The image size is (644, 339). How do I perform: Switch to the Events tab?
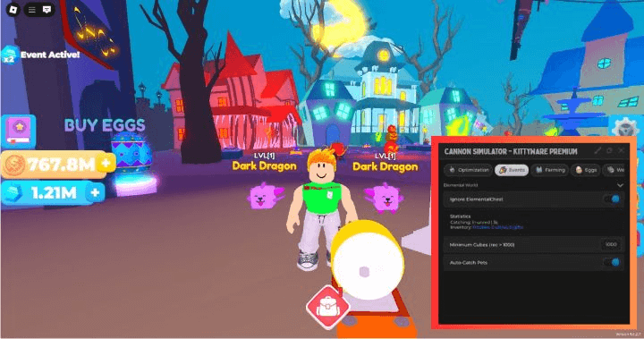pyautogui.click(x=512, y=170)
